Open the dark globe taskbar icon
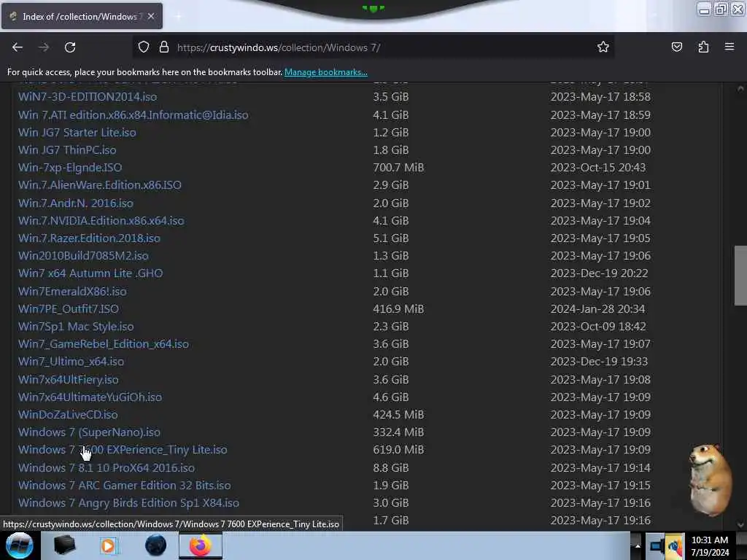Viewport: 747px width, 560px height. click(155, 545)
